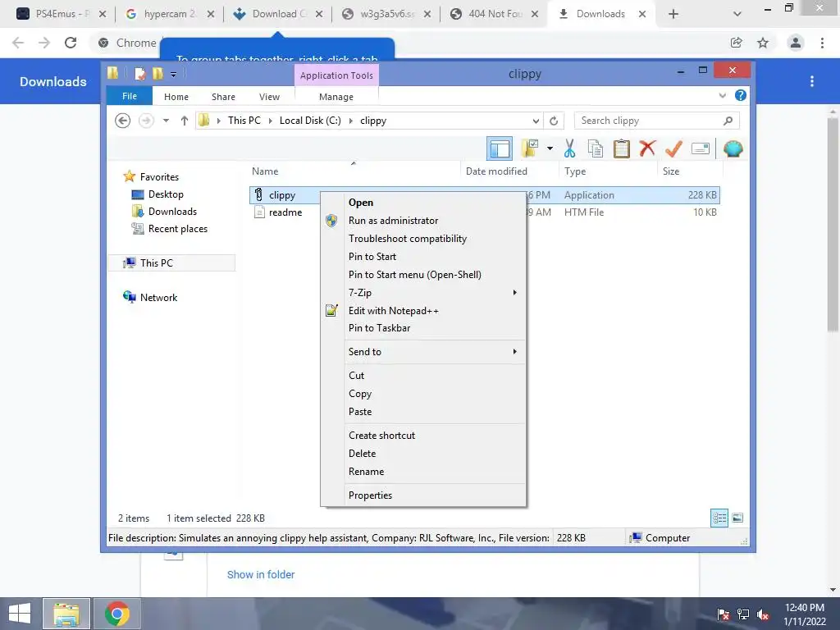Open the Manage ribbon tab
Image resolution: width=840 pixels, height=630 pixels.
coord(336,97)
